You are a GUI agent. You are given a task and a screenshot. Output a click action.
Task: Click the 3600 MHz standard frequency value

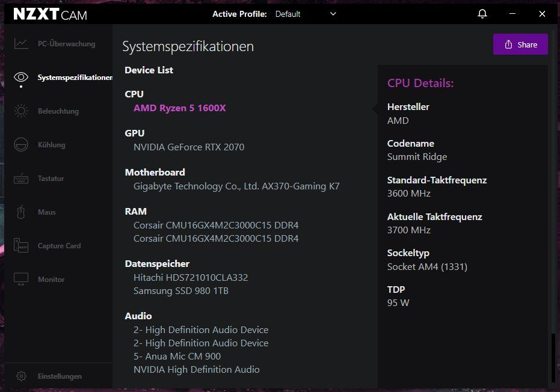coord(409,194)
